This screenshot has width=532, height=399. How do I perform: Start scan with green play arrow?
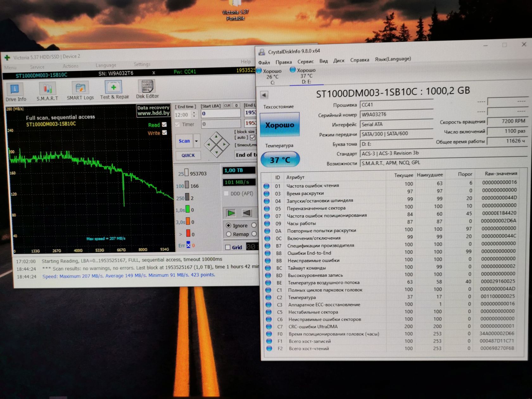(x=231, y=213)
